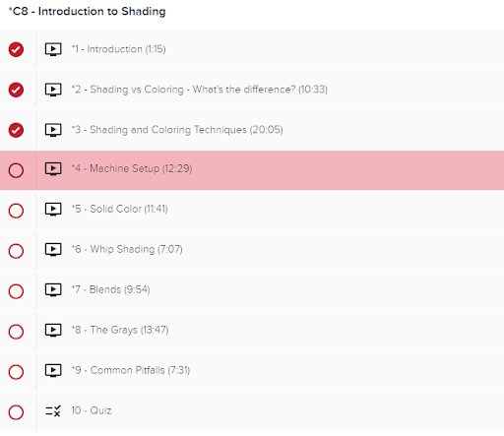Open The Grays (13:47) lesson

(120, 330)
